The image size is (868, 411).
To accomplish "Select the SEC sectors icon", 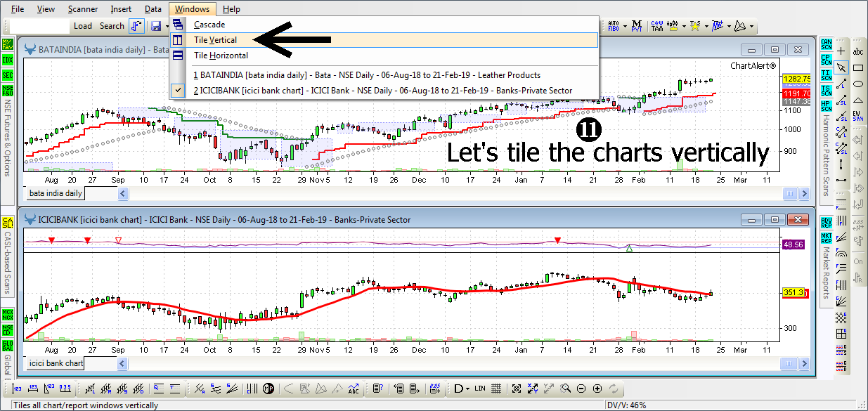I will coord(8,75).
